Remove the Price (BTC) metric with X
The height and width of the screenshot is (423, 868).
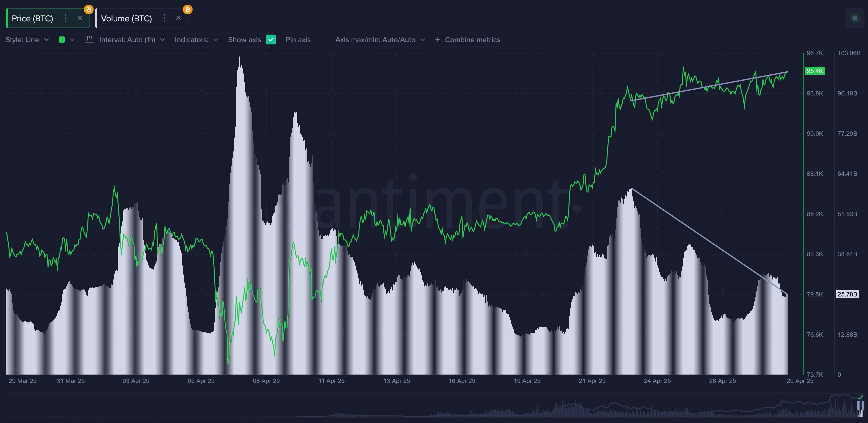pos(80,18)
